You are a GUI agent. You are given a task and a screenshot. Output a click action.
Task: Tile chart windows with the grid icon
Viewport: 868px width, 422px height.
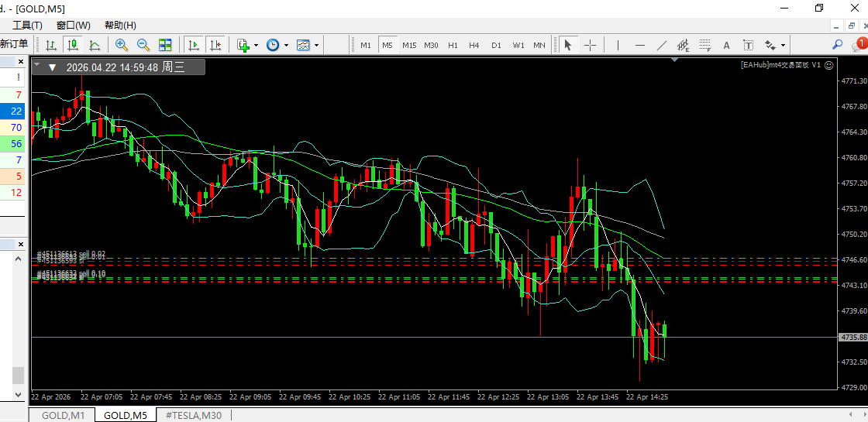coord(165,46)
